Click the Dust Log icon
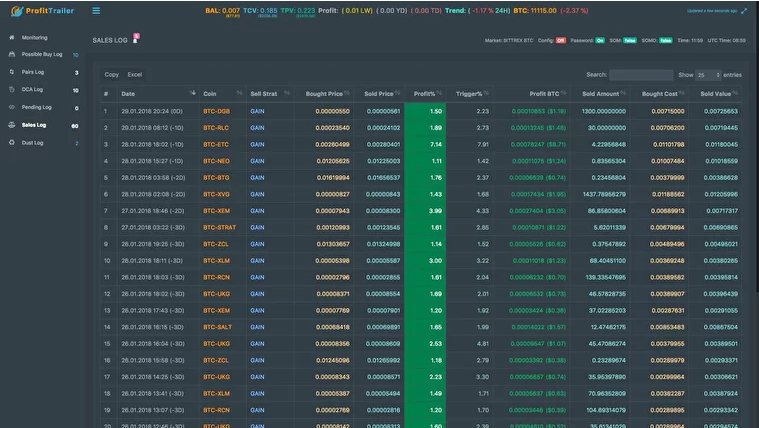 12,143
